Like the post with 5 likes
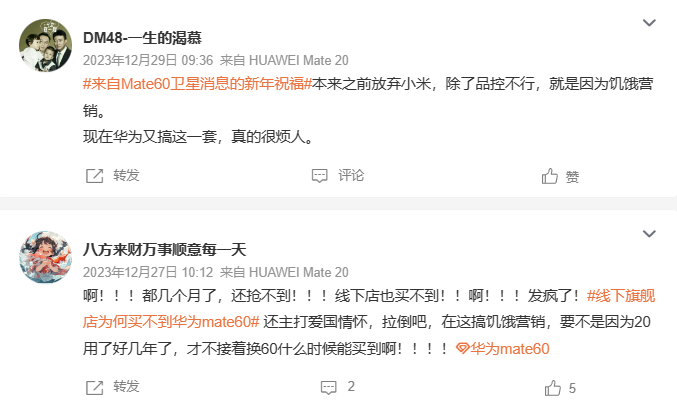Viewport: 677px width, 406px height. click(553, 388)
